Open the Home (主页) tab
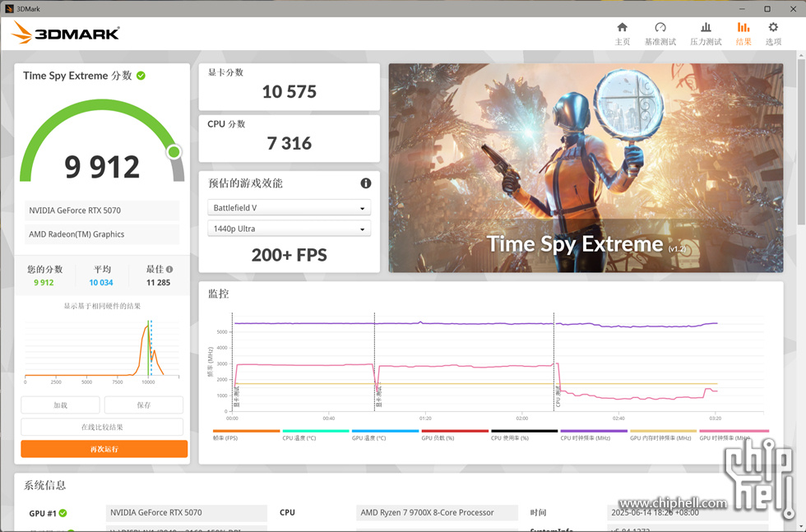The width and height of the screenshot is (806, 532). coord(622,34)
